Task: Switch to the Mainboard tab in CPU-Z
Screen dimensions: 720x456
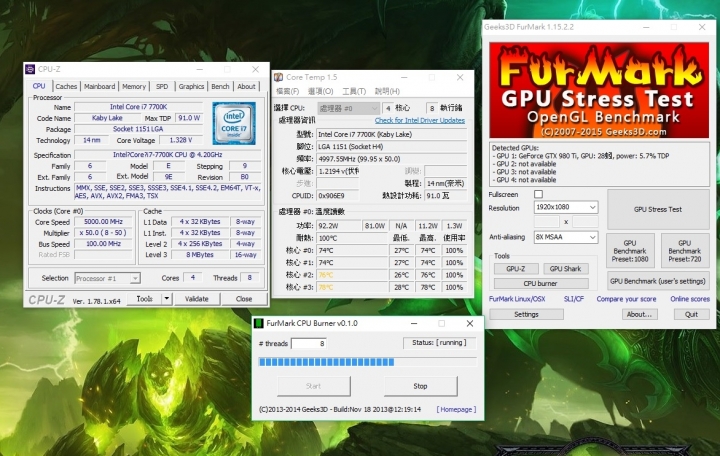Action: coord(99,86)
